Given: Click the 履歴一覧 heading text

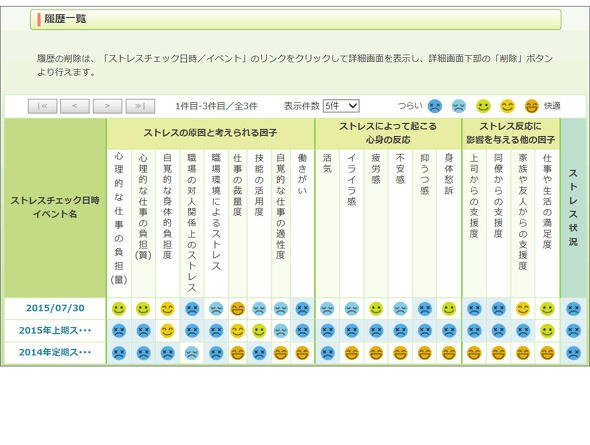Looking at the screenshot, I should 65,18.
